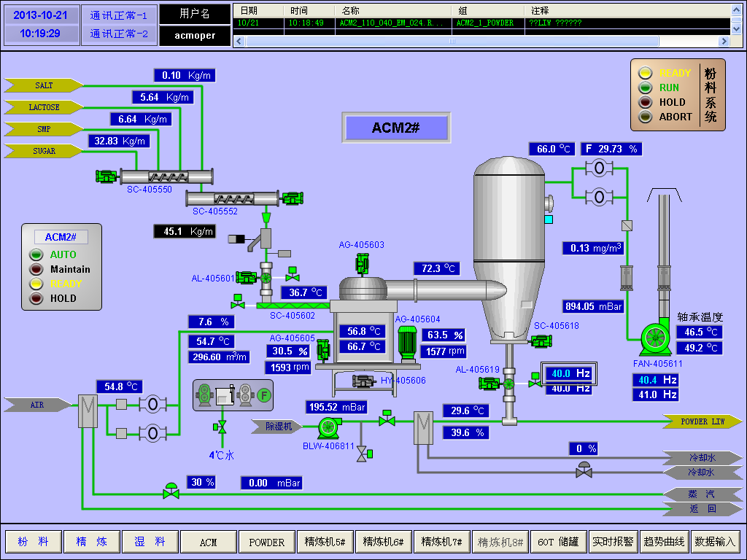Click the cyan indicator on cyclone vessel
This screenshot has width=747, height=560.
pyautogui.click(x=549, y=219)
